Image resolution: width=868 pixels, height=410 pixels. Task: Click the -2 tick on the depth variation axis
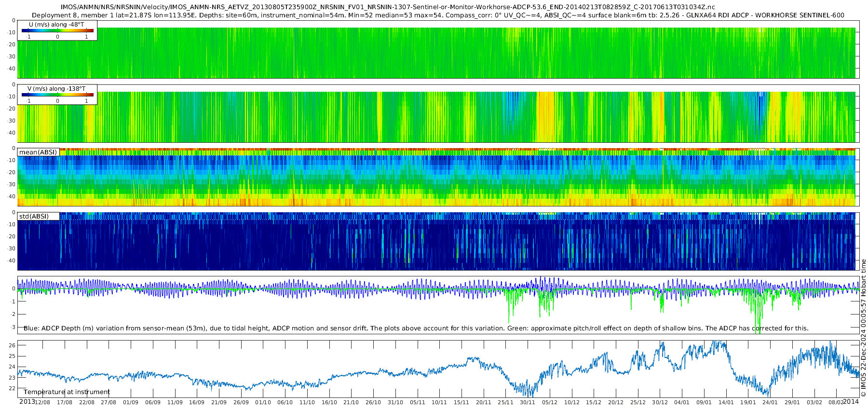tap(13, 314)
